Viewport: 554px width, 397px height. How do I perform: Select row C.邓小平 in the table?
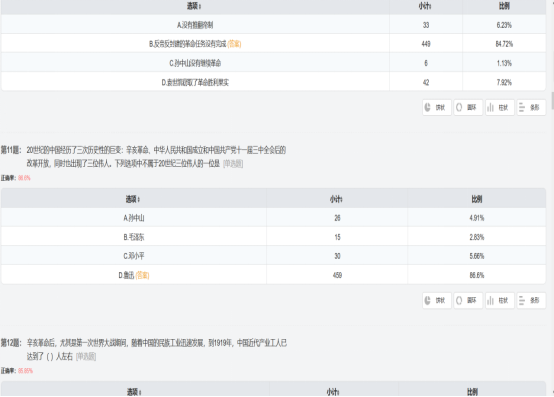point(273,256)
